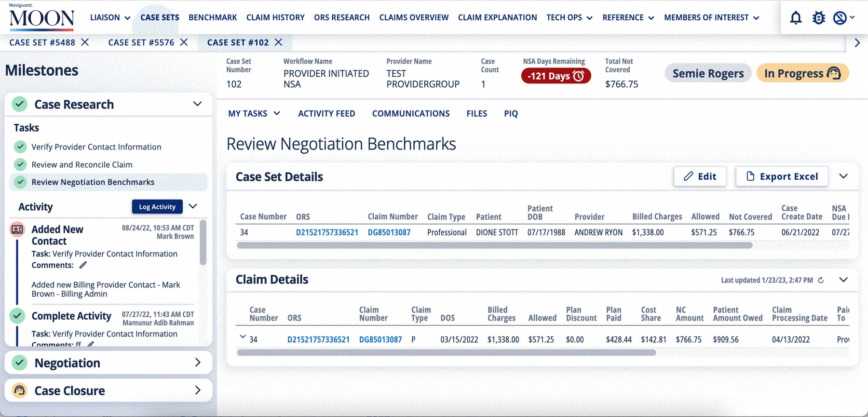868x417 pixels.
Task: Toggle Verify Provider Contact Information checkmark
Action: point(20,147)
